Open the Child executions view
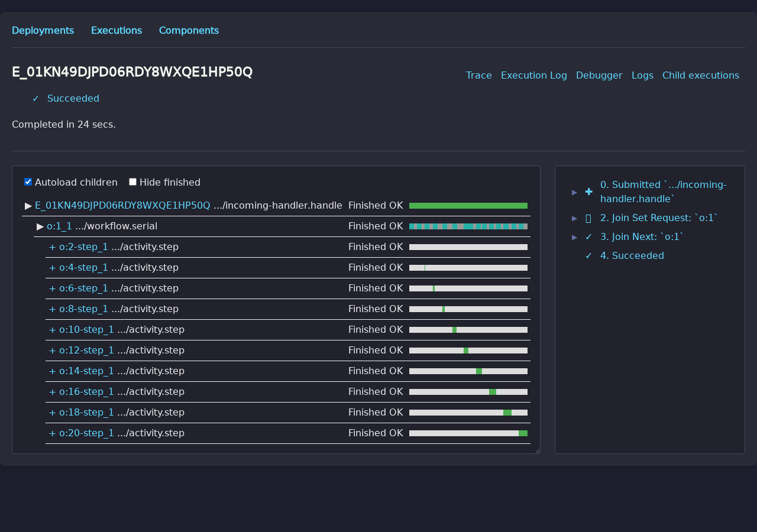This screenshot has width=757, height=532. 701,75
